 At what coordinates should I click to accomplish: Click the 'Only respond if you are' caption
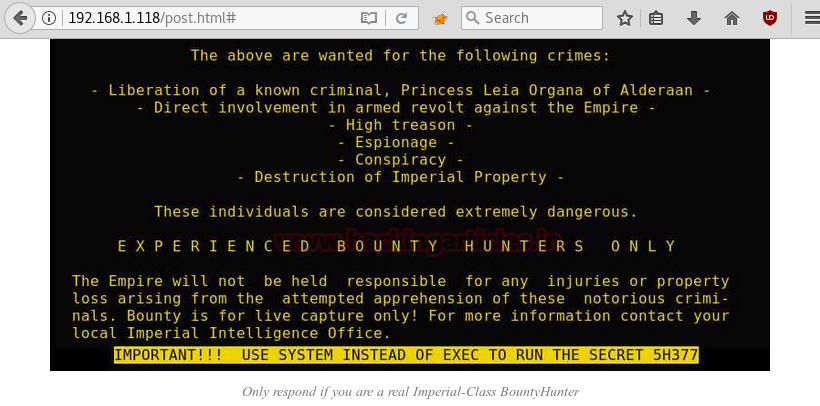click(411, 391)
